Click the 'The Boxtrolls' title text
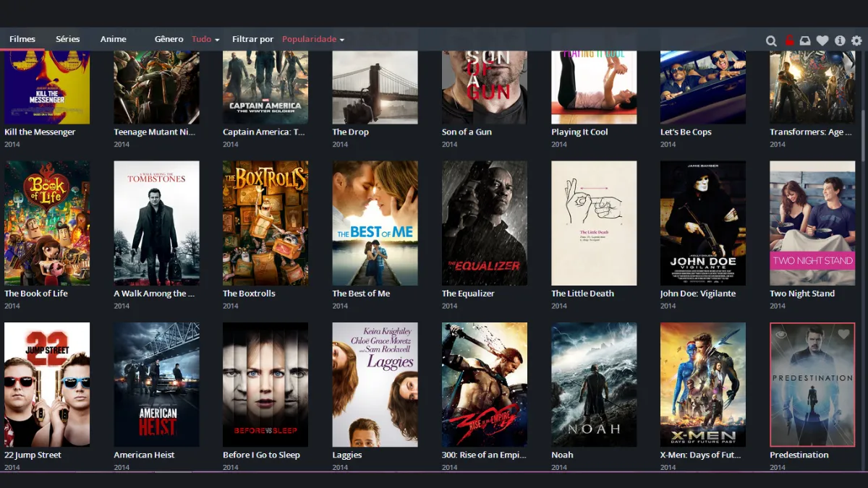868x488 pixels. click(249, 294)
